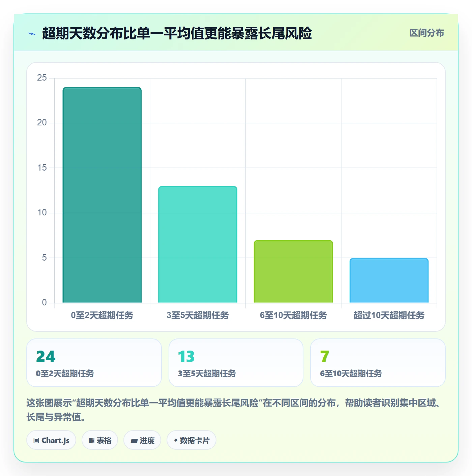This screenshot has width=472, height=476.
Task: Select the dark teal 0至2天超期任务 bar
Action: (x=102, y=195)
